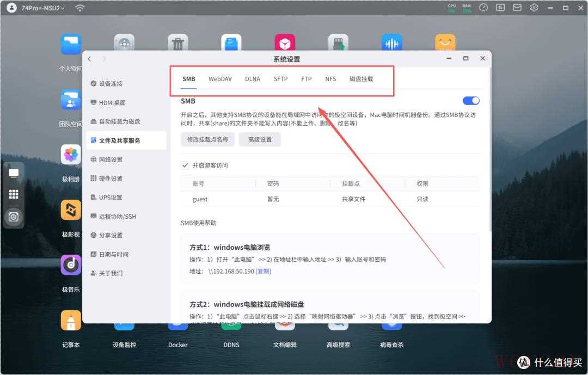Click the Wi-Fi status icon in top bar
588x375 pixels.
80,8
